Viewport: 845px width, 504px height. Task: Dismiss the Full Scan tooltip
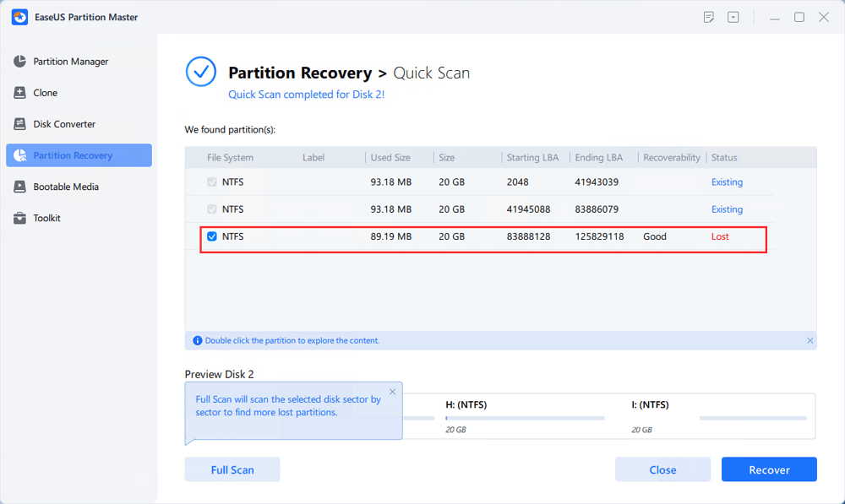pyautogui.click(x=392, y=392)
